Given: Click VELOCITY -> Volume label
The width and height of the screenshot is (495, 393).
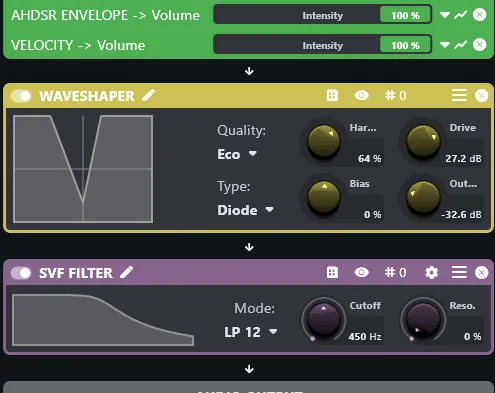Looking at the screenshot, I should coord(78,45).
